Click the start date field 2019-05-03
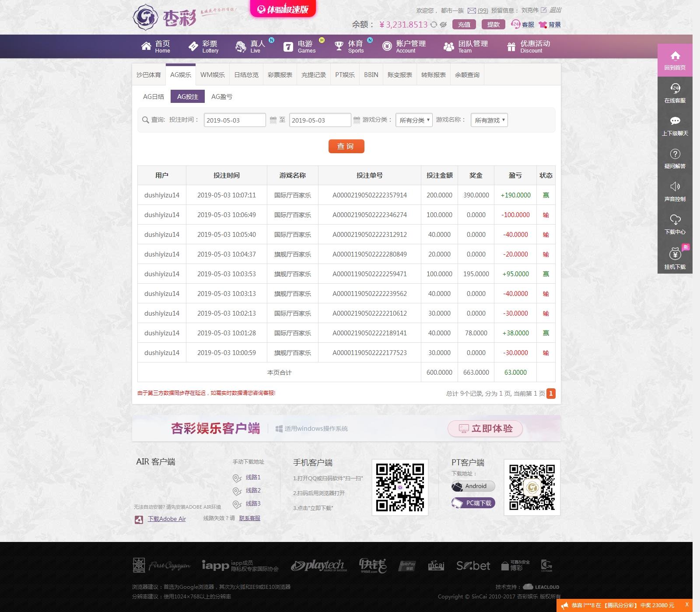This screenshot has width=700, height=612. 235,120
